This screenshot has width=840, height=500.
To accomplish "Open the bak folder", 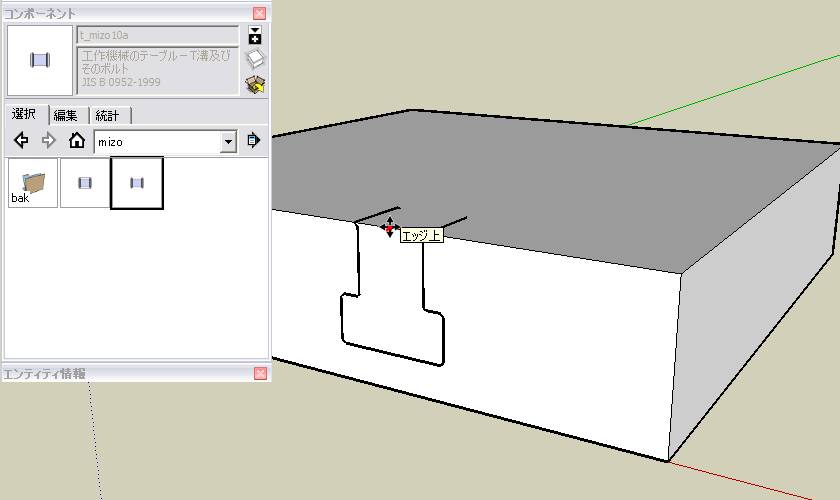I will coord(33,183).
